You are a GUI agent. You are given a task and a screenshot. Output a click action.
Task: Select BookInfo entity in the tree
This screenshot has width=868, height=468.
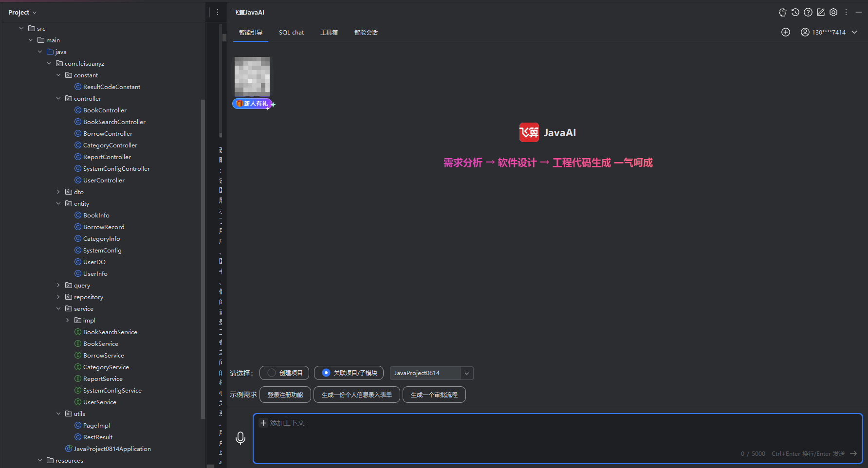click(96, 215)
